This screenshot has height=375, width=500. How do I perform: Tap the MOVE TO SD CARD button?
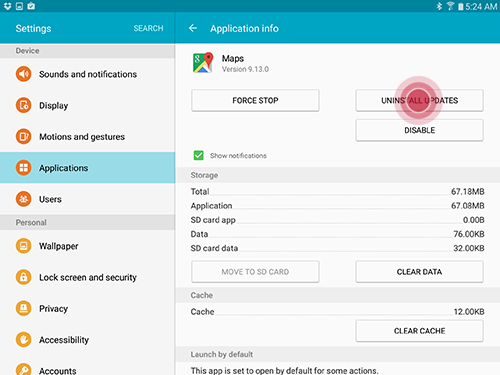click(x=255, y=272)
